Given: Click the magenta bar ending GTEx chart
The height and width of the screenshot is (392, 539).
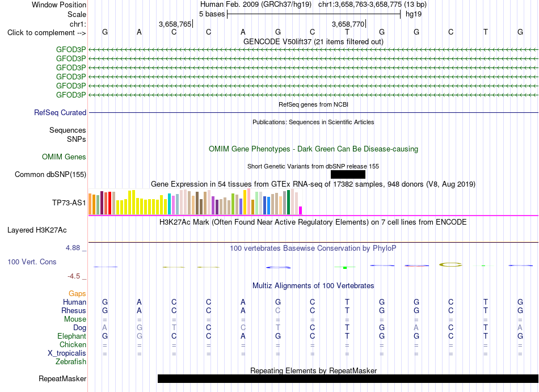Looking at the screenshot, I should click(301, 210).
